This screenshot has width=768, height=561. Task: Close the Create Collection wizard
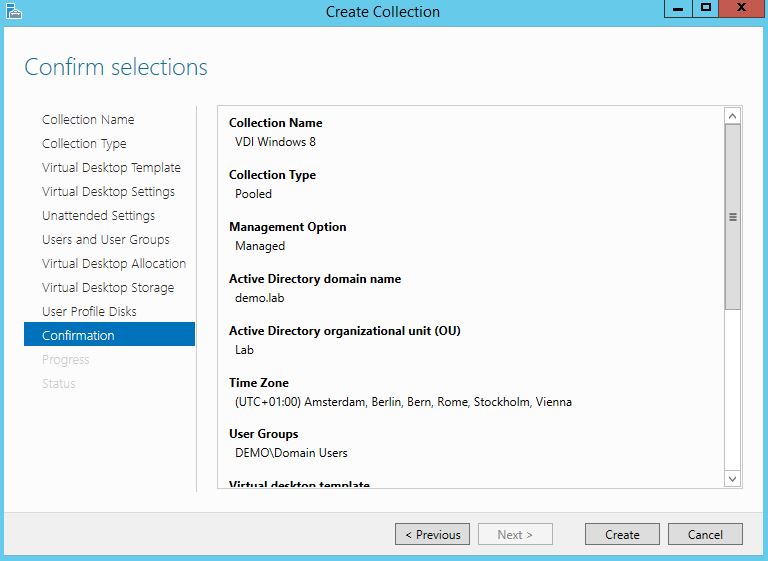click(x=742, y=8)
